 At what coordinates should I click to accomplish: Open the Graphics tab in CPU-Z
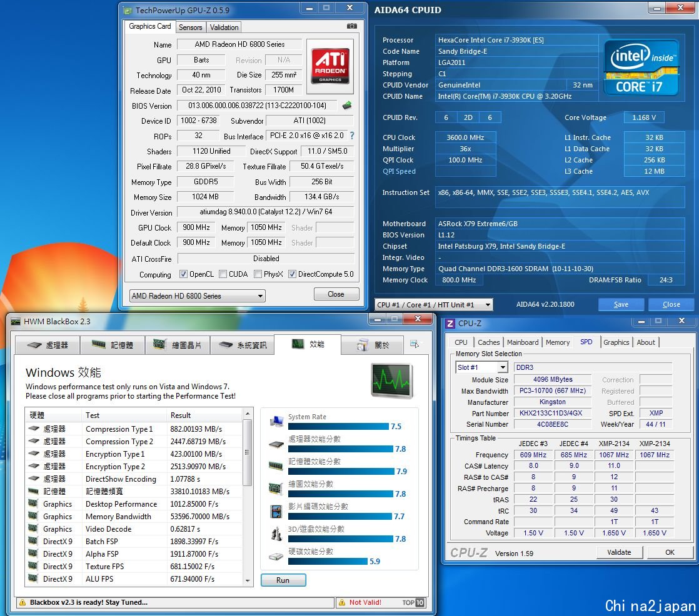(616, 342)
